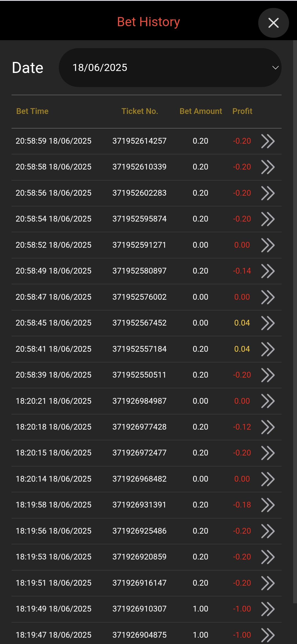This screenshot has height=644, width=297.
Task: Click bet time 20:58:56 18/06/2025
Action: [54, 193]
